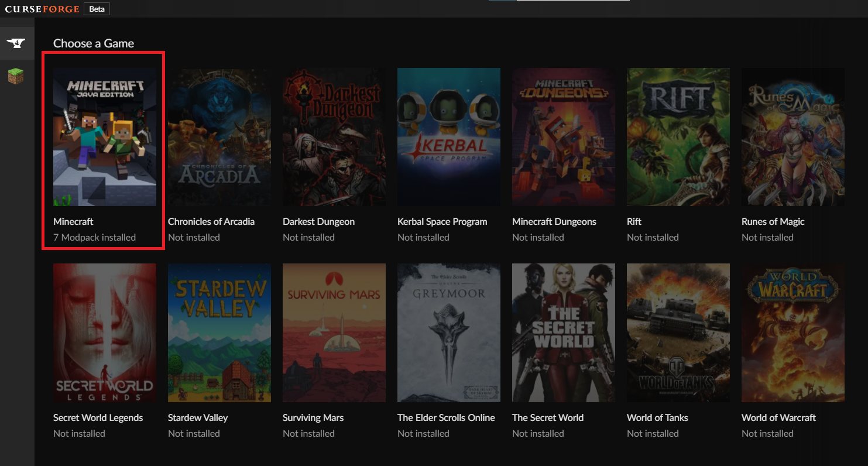The height and width of the screenshot is (466, 868).
Task: Click the 'Choose a Game' heading
Action: (x=94, y=43)
